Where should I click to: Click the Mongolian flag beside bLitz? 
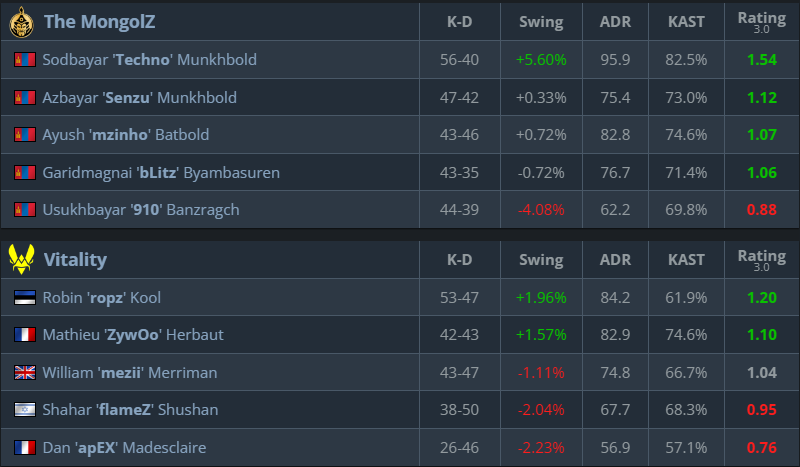pyautogui.click(x=25, y=173)
